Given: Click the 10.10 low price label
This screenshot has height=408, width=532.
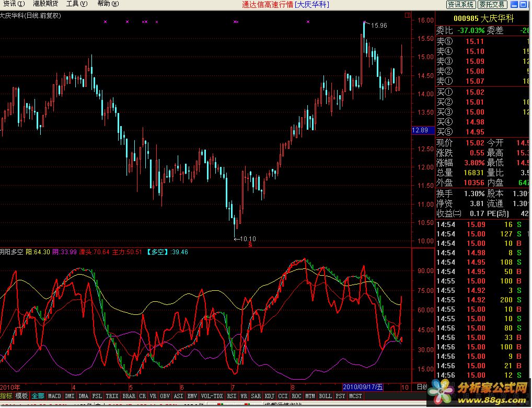Looking at the screenshot, I should [248, 239].
